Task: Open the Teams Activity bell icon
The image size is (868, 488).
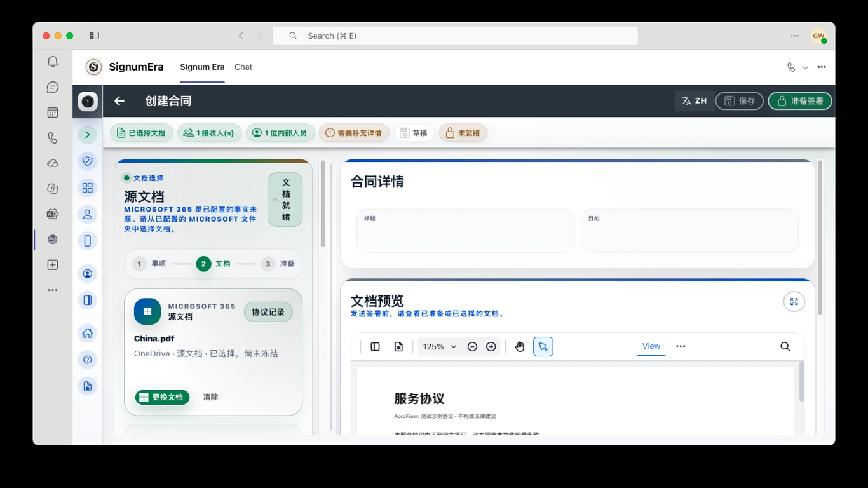Action: coord(53,62)
